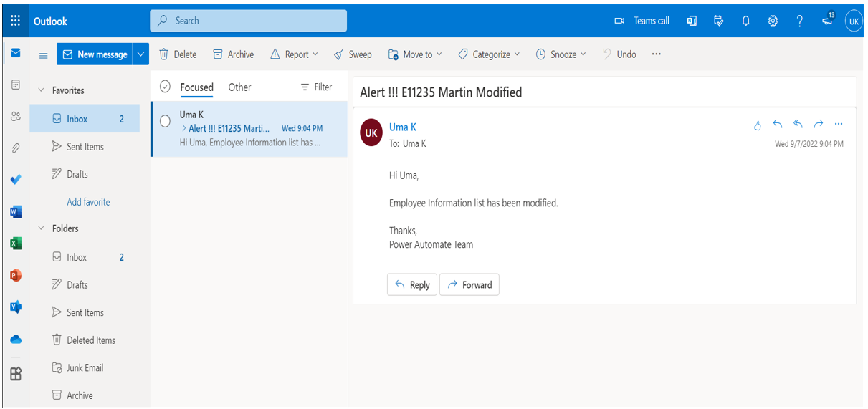Image resolution: width=868 pixels, height=409 pixels.
Task: Expand the conversation chevron beside Alert subject
Action: [183, 128]
